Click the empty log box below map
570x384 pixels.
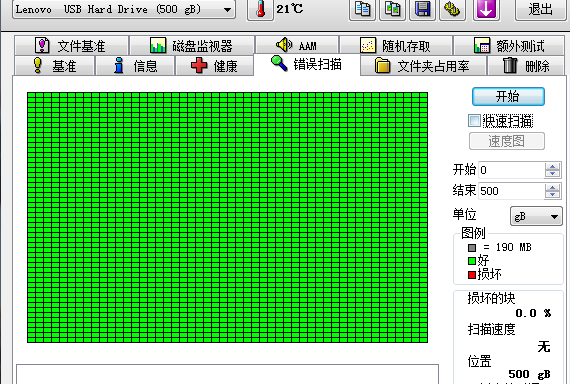227,374
